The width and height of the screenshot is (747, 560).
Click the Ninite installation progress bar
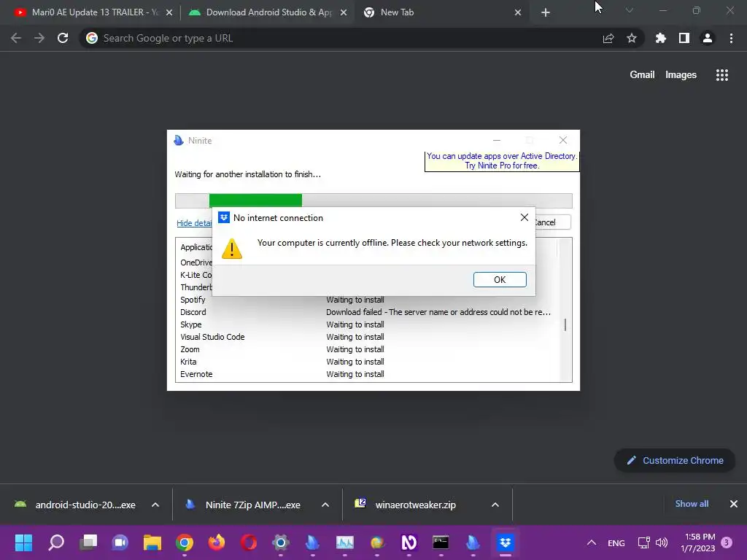click(x=373, y=201)
